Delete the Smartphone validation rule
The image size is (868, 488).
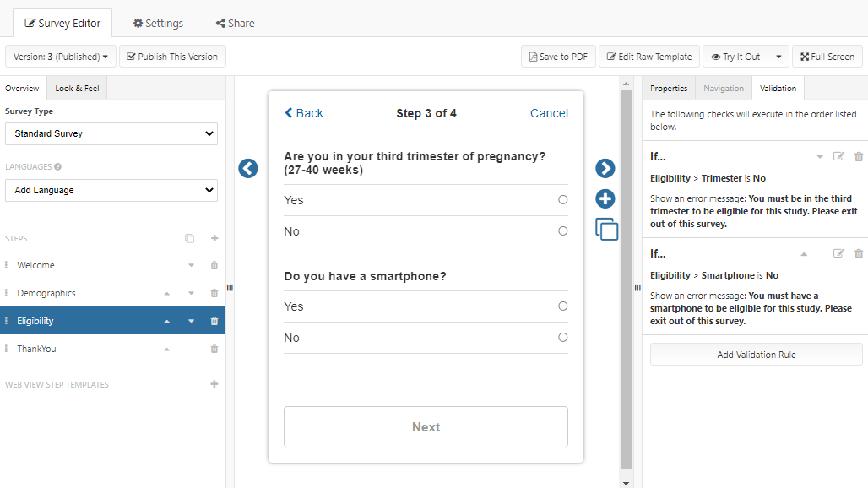(859, 253)
